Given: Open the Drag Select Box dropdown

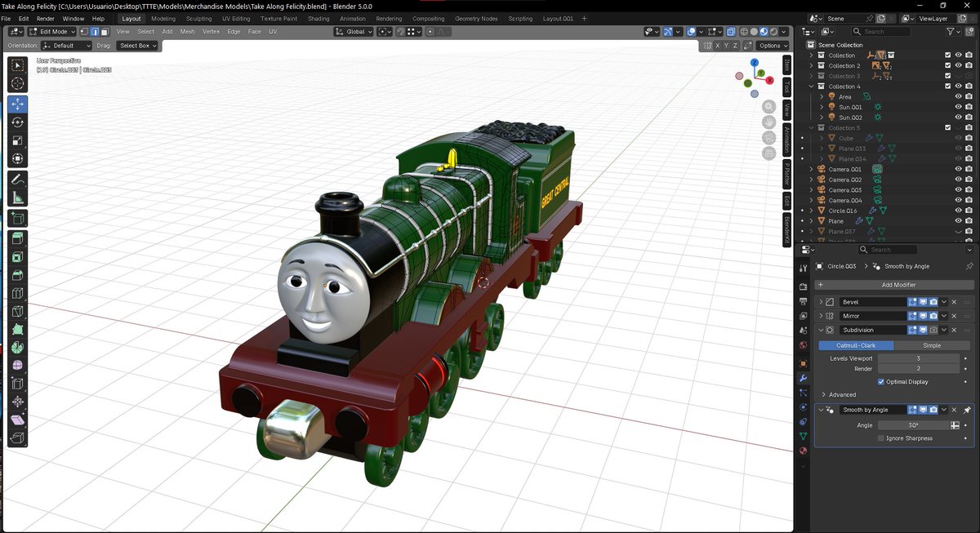Looking at the screenshot, I should [x=138, y=46].
